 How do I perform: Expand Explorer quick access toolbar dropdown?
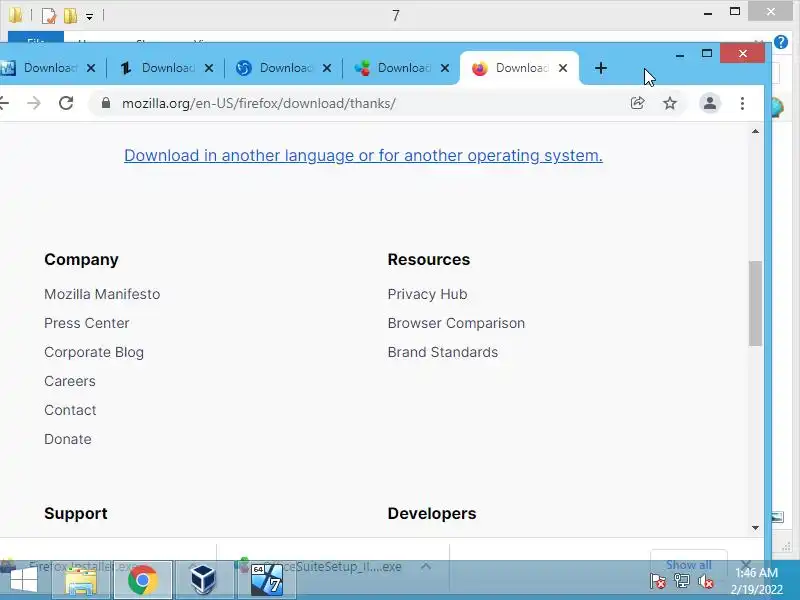[89, 17]
